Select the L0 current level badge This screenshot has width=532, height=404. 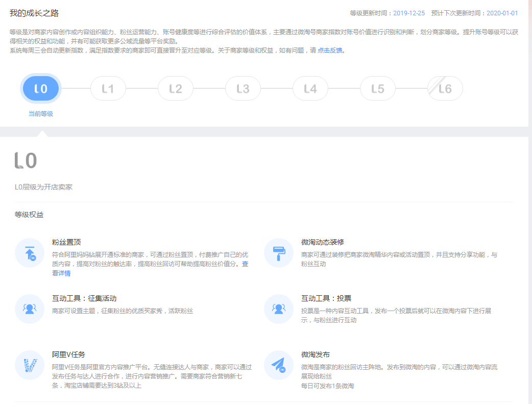41,89
